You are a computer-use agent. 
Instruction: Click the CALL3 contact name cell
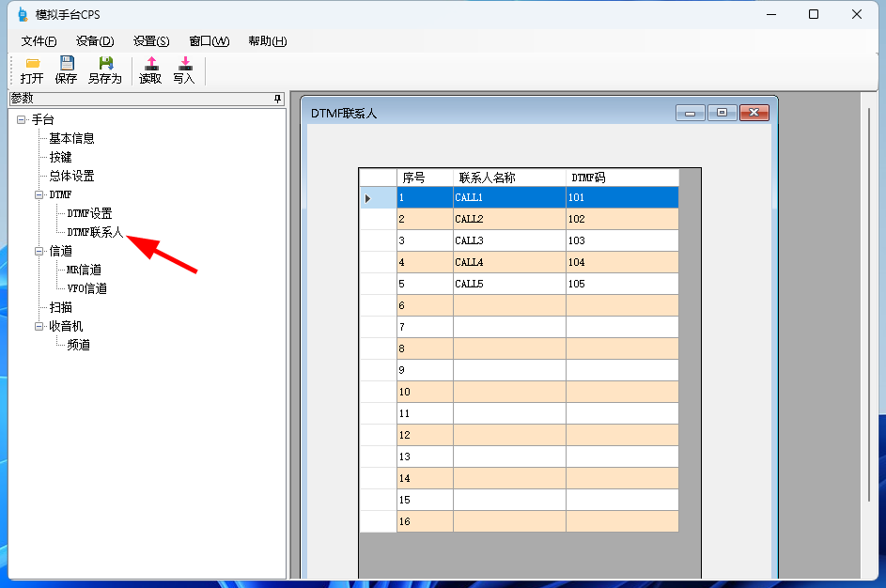click(x=508, y=240)
